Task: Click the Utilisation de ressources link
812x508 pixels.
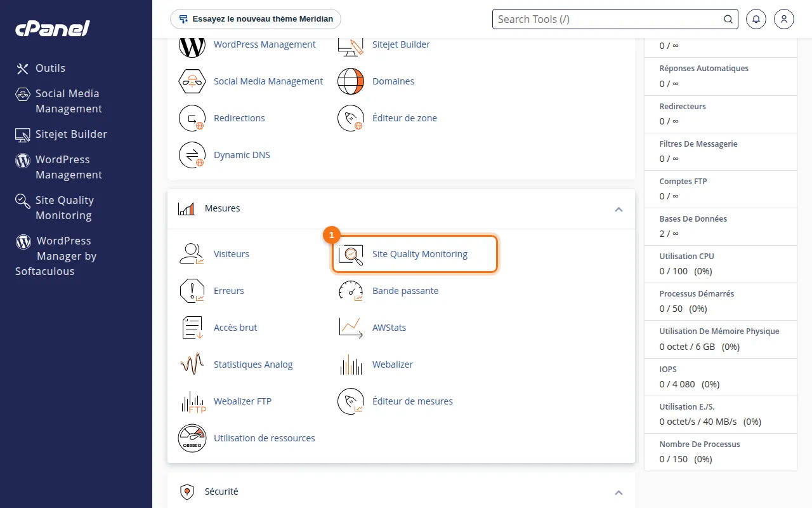Action: click(x=265, y=438)
